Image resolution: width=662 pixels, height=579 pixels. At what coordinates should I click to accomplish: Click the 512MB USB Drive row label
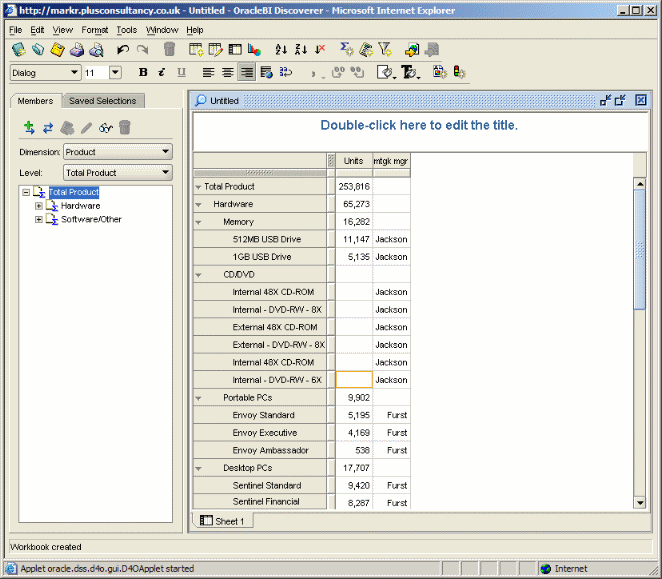pyautogui.click(x=267, y=239)
